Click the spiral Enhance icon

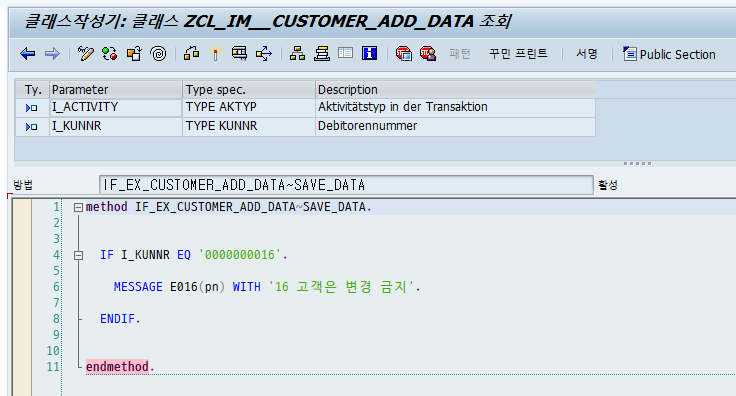pyautogui.click(x=158, y=54)
